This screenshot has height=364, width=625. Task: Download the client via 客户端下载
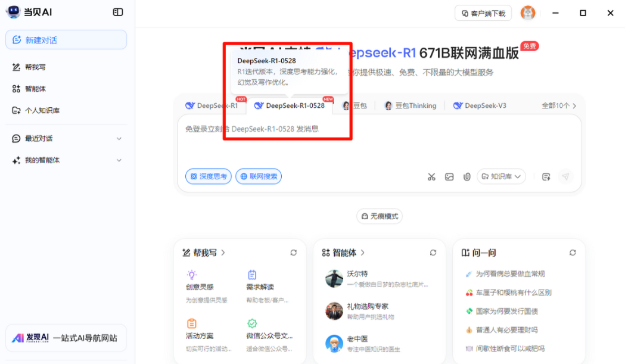click(483, 13)
